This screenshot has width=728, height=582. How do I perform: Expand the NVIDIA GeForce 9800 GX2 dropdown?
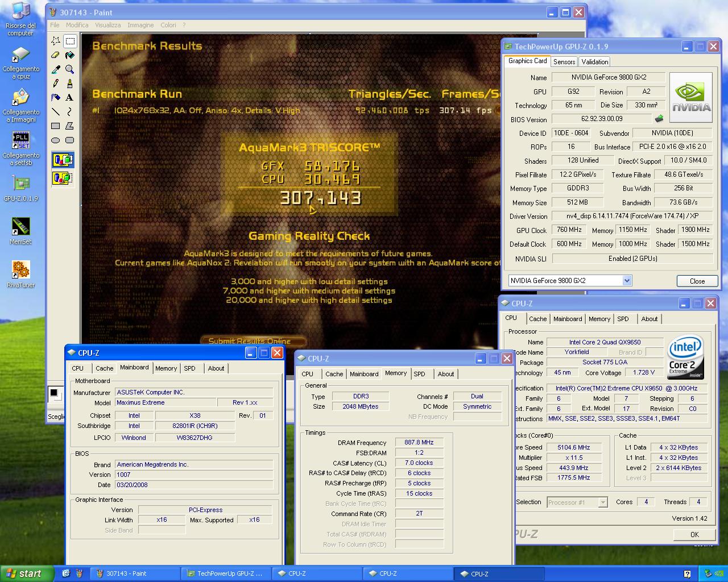(627, 280)
